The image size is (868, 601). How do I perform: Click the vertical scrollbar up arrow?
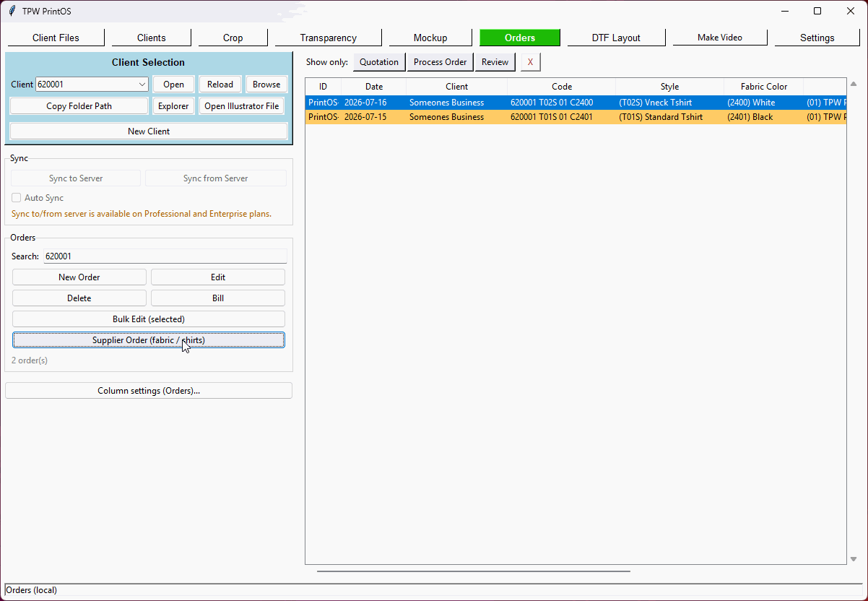tap(854, 84)
